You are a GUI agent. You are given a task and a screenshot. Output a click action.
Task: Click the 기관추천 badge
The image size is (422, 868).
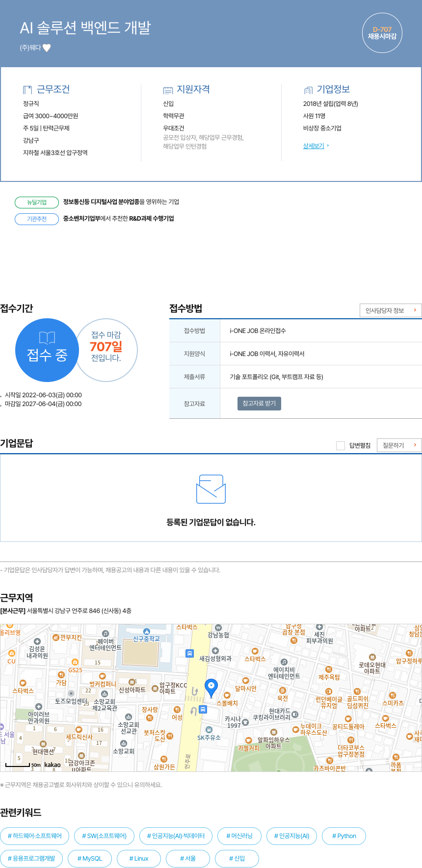37,219
